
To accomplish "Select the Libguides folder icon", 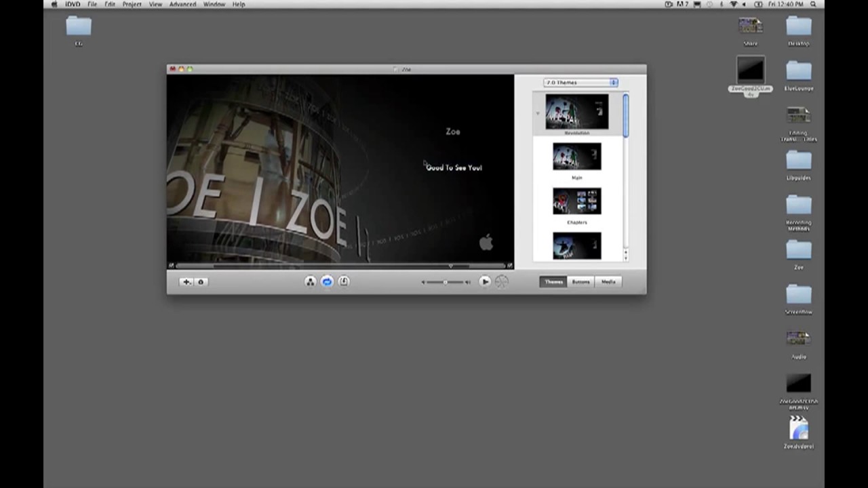I will [799, 161].
